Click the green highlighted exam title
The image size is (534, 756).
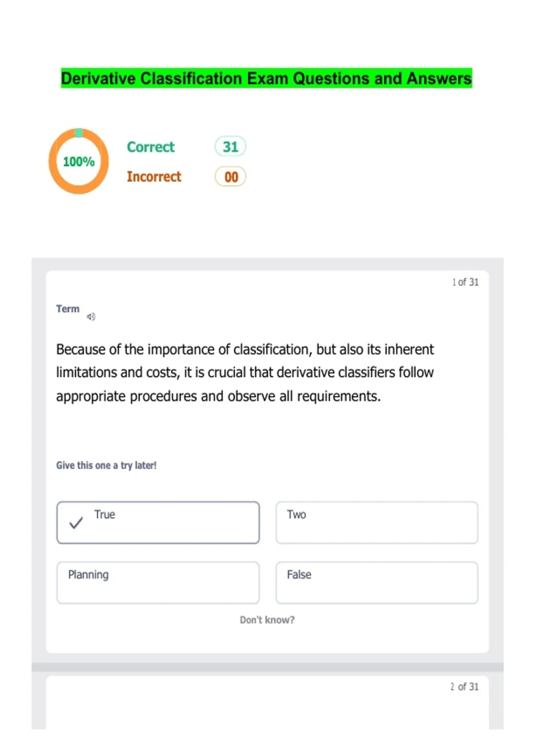point(266,78)
